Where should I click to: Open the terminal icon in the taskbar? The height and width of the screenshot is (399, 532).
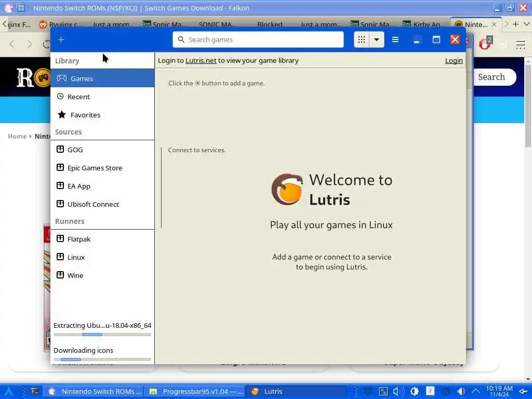(35, 392)
